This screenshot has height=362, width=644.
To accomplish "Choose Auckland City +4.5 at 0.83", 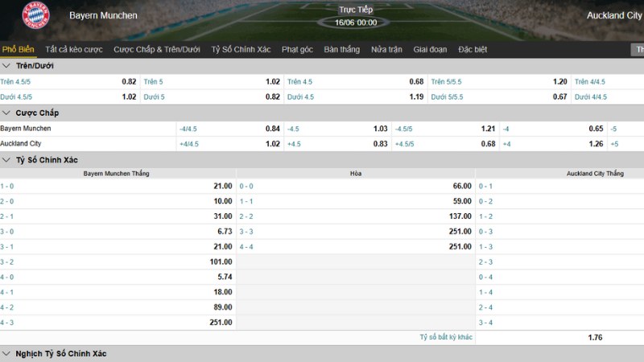I will pos(337,144).
